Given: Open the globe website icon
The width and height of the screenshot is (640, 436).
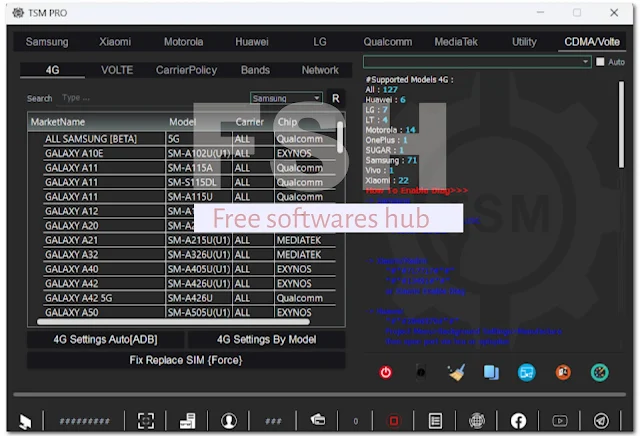Looking at the screenshot, I should pyautogui.click(x=476, y=420).
